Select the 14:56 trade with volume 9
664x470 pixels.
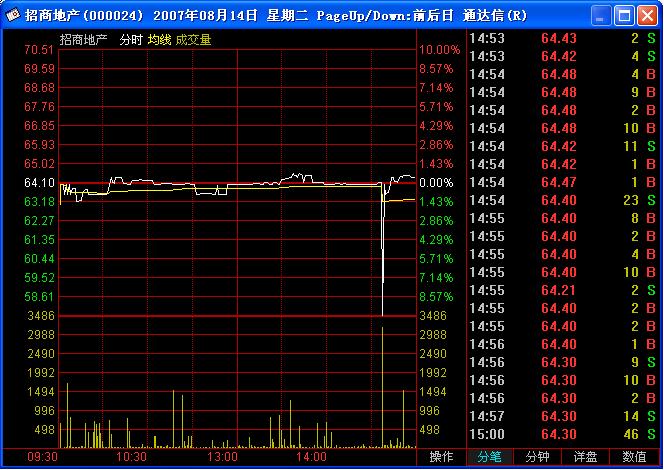tap(563, 362)
